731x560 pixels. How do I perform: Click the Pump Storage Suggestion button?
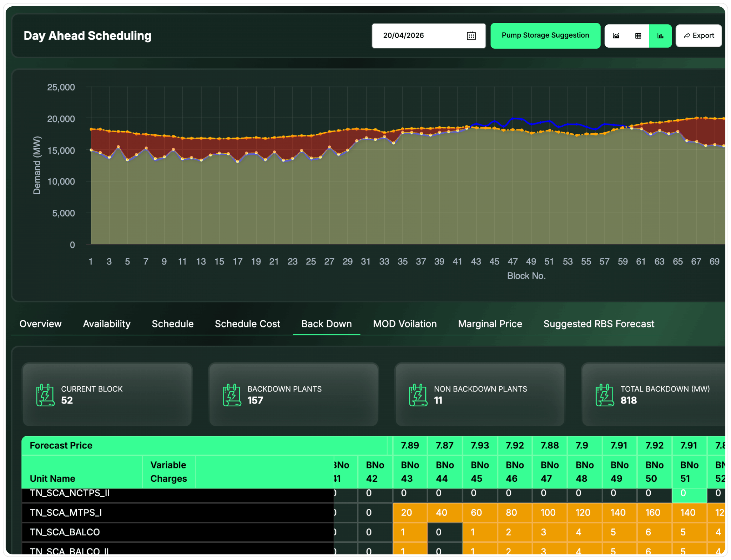545,35
